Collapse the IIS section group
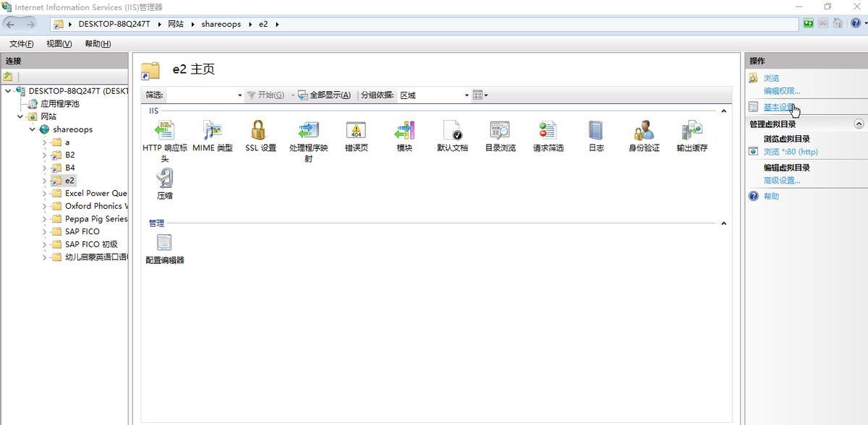This screenshot has height=425, width=868. (x=723, y=111)
